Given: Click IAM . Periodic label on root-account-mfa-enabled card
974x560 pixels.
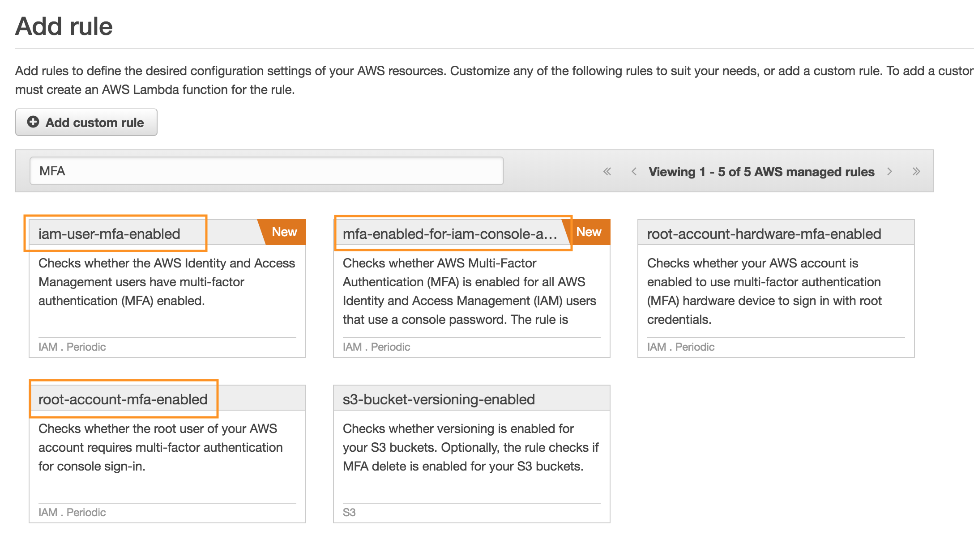Looking at the screenshot, I should click(x=72, y=512).
